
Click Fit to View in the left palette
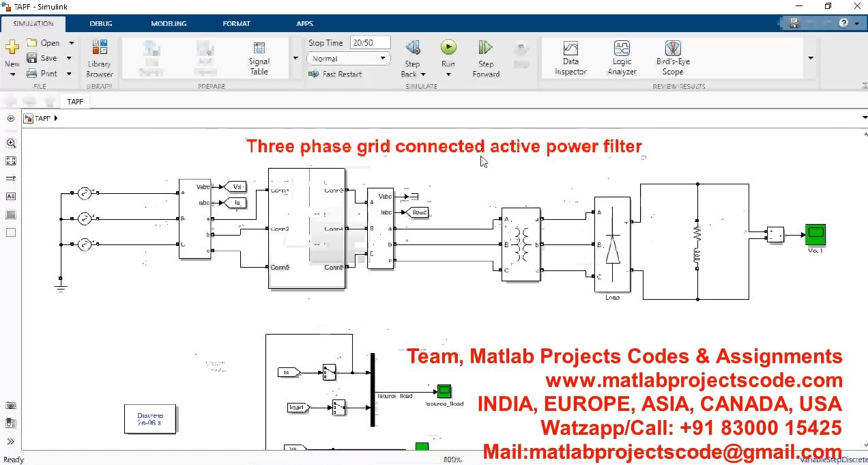[11, 161]
